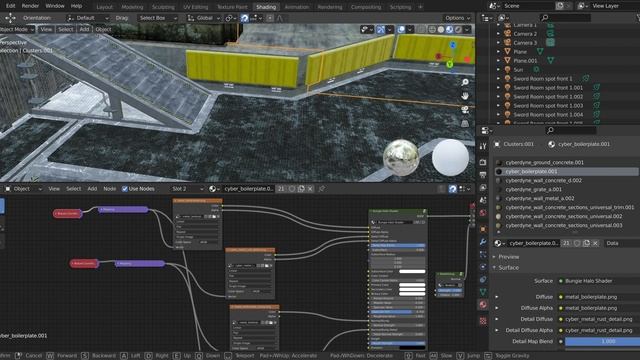Click the move cursor tool icon in header
The width and height of the screenshot is (640, 360).
(10, 18)
